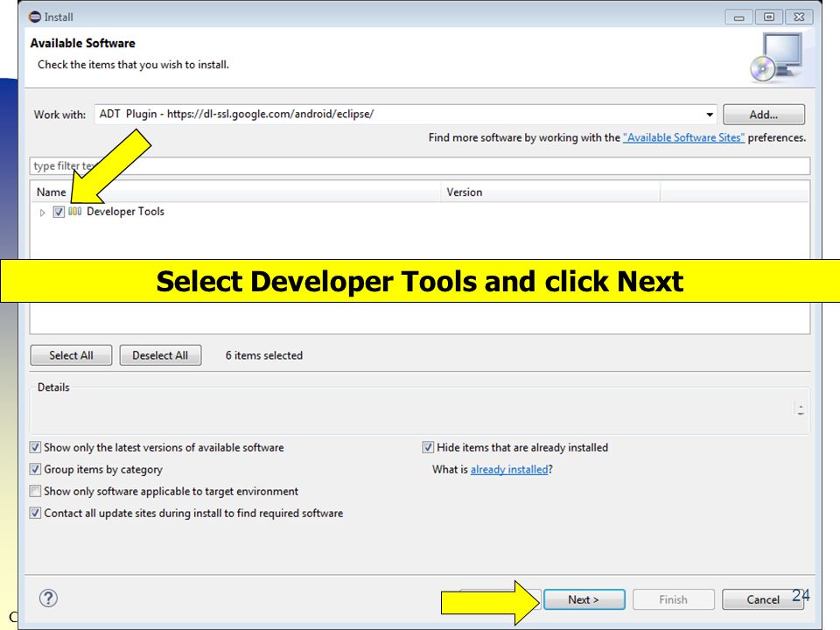Toggle Show only the latest versions checkbox
840x630 pixels.
[35, 447]
